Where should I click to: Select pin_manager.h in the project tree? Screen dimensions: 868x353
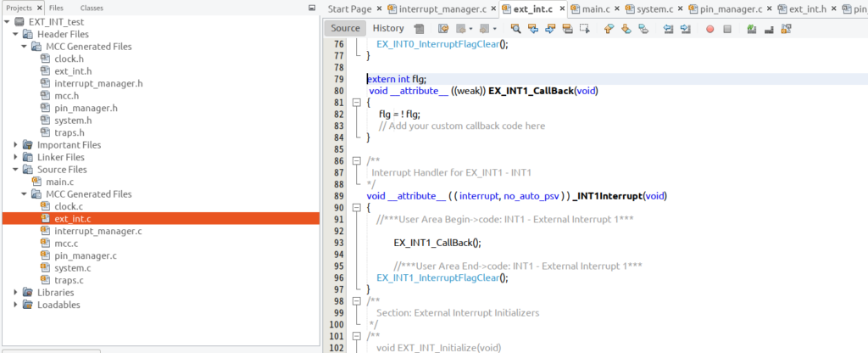pos(86,108)
